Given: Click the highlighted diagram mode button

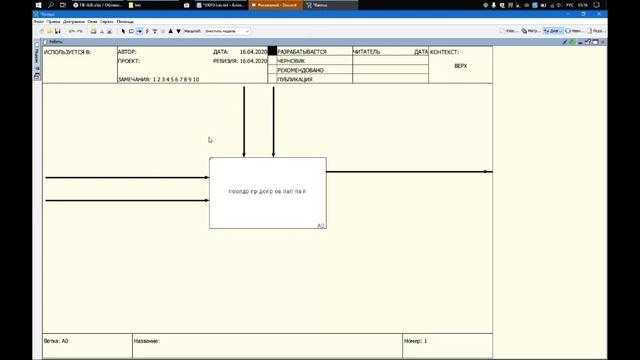Looking at the screenshot, I should 553,31.
